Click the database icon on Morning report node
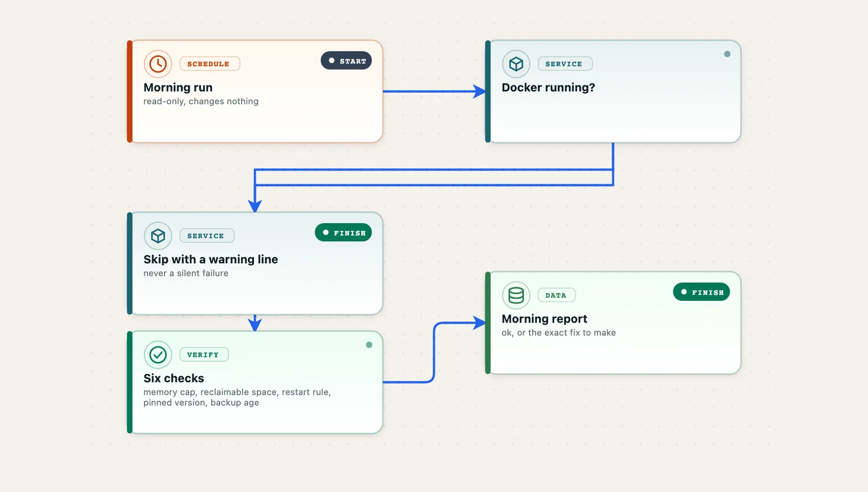 tap(516, 295)
